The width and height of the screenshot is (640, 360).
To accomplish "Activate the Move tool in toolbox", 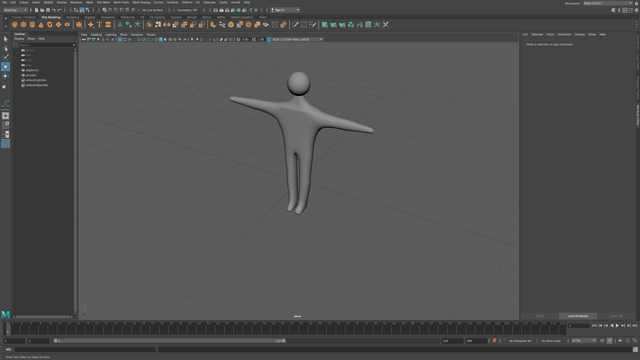I will click(5, 67).
